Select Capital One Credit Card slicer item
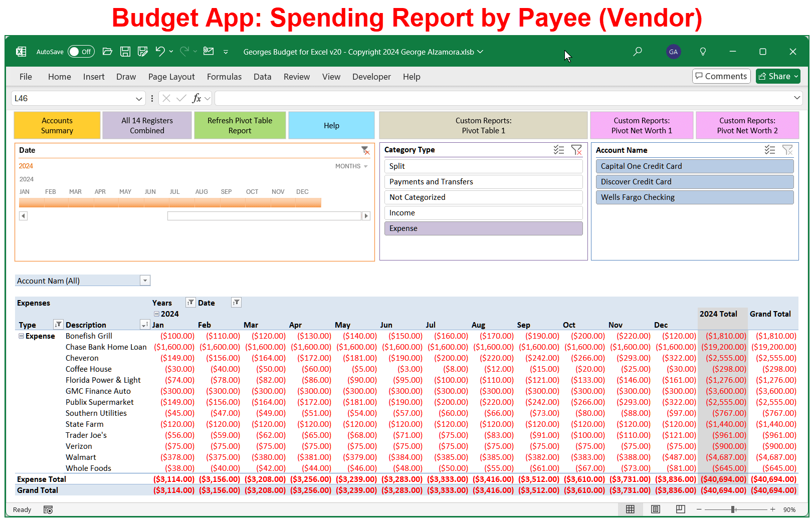This screenshot has height=522, width=812. (695, 166)
